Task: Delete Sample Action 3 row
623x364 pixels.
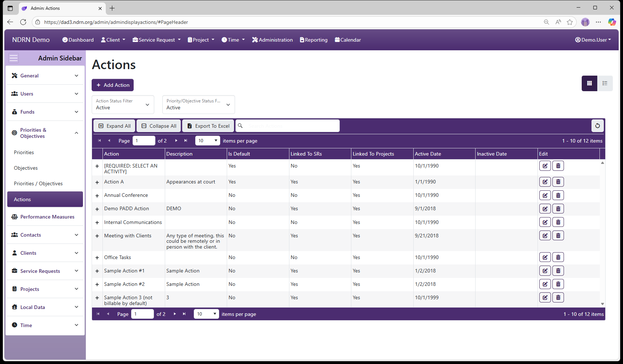Action: click(x=558, y=297)
